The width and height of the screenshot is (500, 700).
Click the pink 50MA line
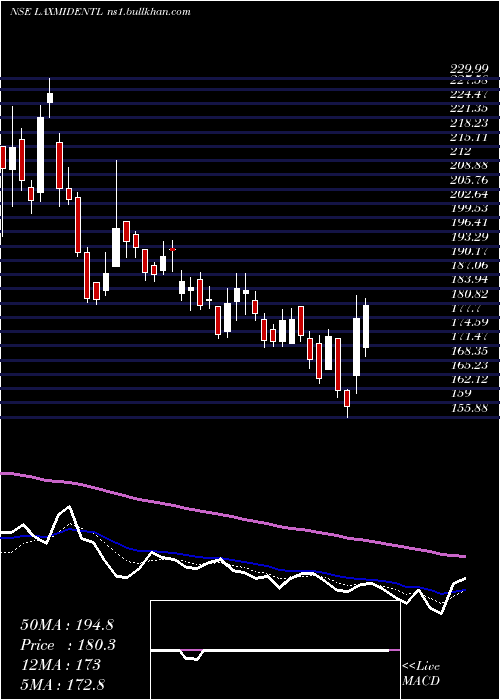tap(232, 516)
